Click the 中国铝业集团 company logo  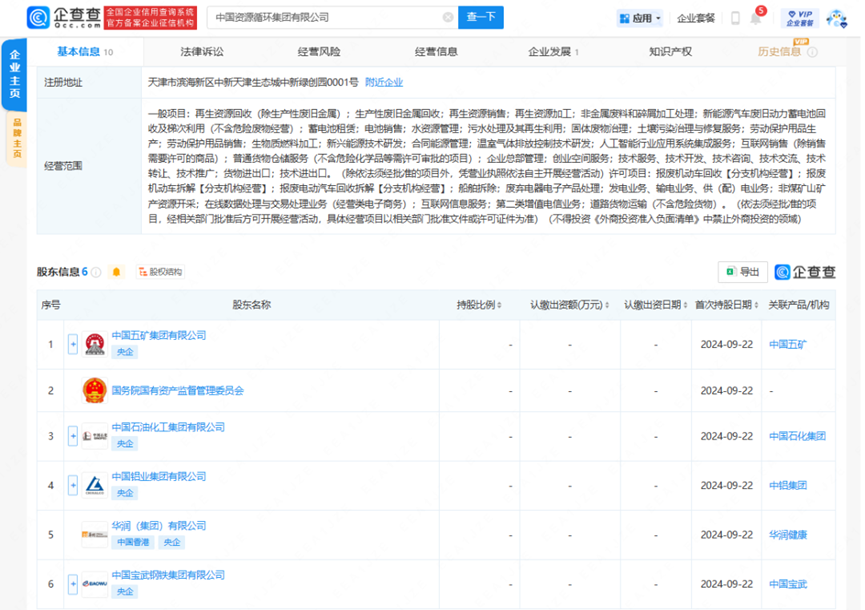coord(94,485)
